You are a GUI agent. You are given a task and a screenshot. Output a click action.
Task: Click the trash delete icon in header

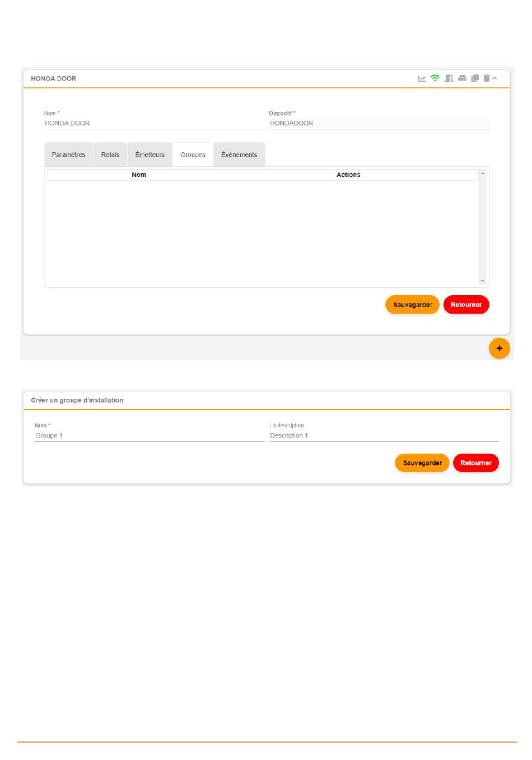(487, 78)
